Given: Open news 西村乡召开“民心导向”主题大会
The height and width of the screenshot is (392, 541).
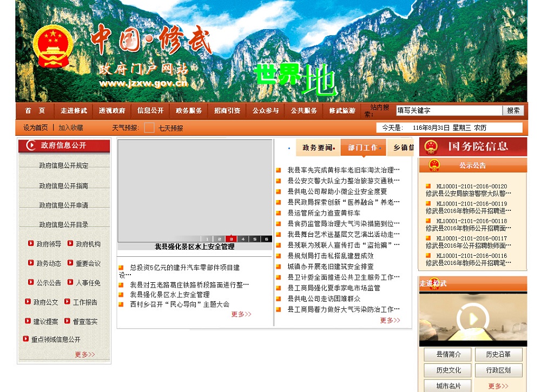Looking at the screenshot, I should pyautogui.click(x=180, y=304).
